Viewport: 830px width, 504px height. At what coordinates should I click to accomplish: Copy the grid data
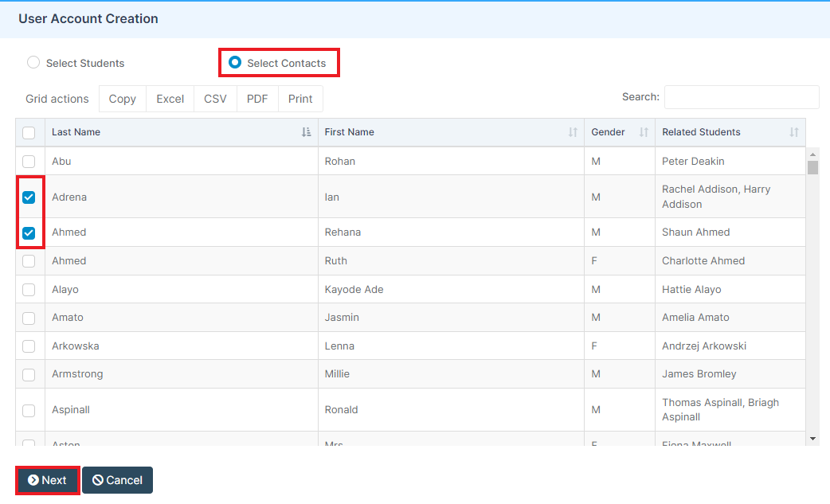123,99
